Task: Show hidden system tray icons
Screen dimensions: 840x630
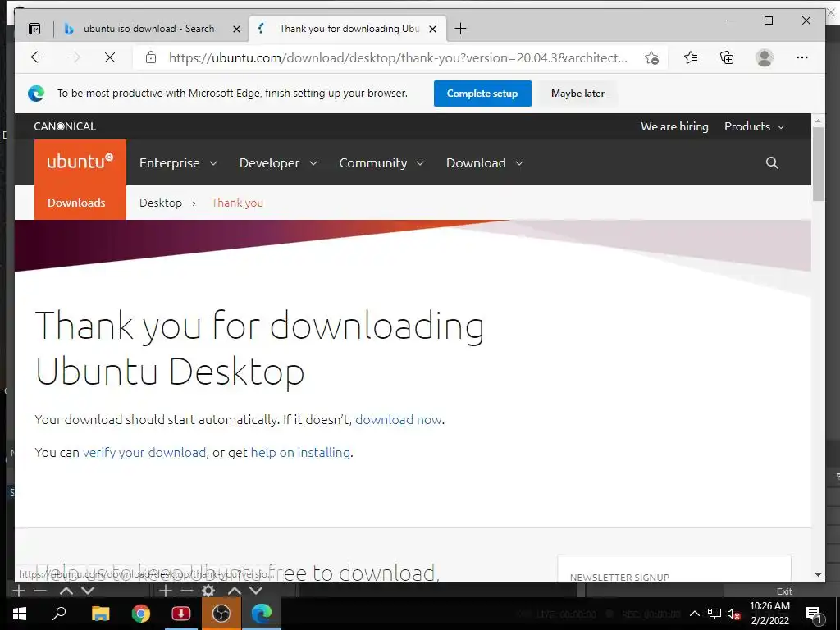Action: 694,614
